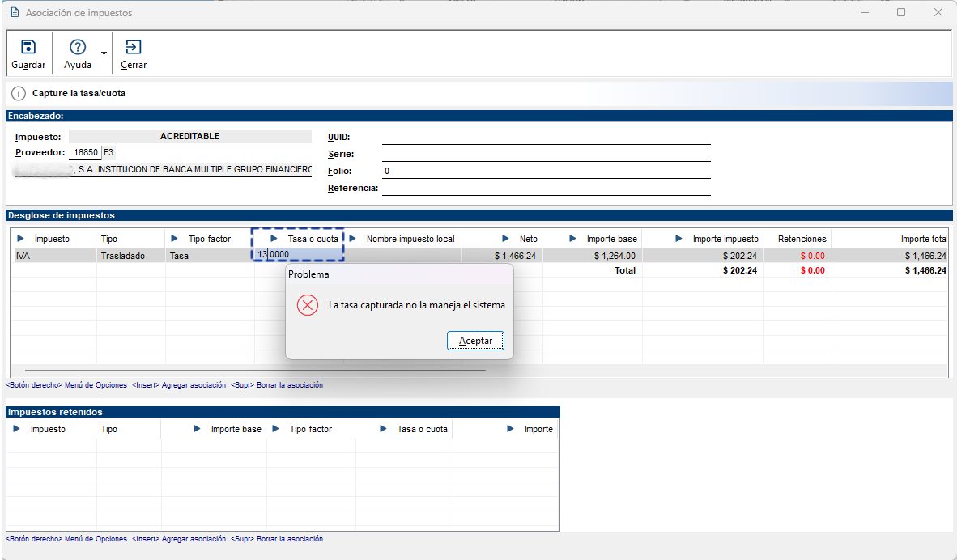This screenshot has width=957, height=560.
Task: Click the red error icon in dialog
Action: pyautogui.click(x=307, y=305)
